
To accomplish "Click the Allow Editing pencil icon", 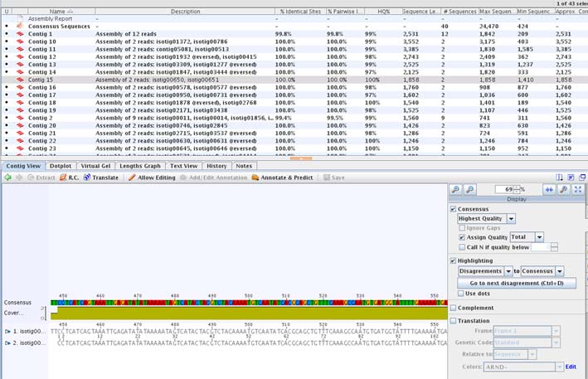I will pos(132,177).
